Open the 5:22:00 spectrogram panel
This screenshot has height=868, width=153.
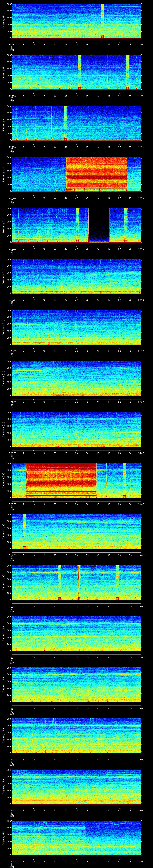77,429
